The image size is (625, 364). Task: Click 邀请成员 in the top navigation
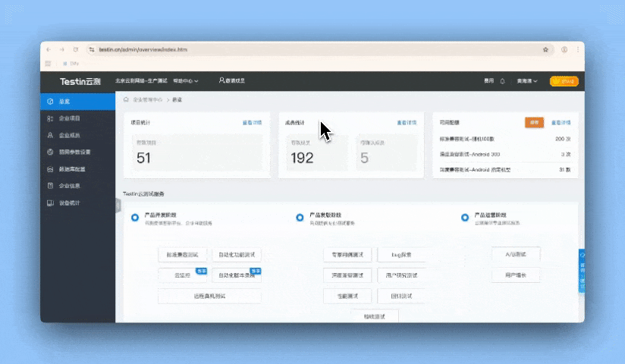pyautogui.click(x=232, y=80)
